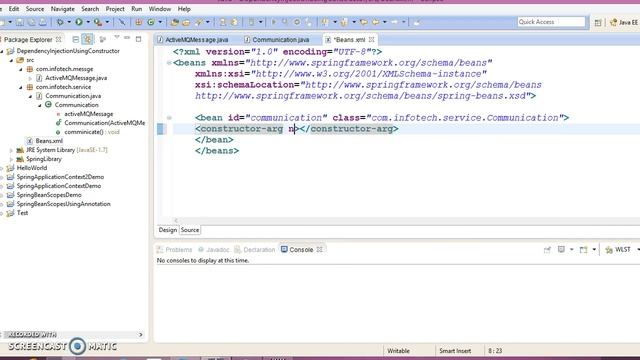Click the Open Task folder icon
This screenshot has height=360, width=640.
pos(186,22)
